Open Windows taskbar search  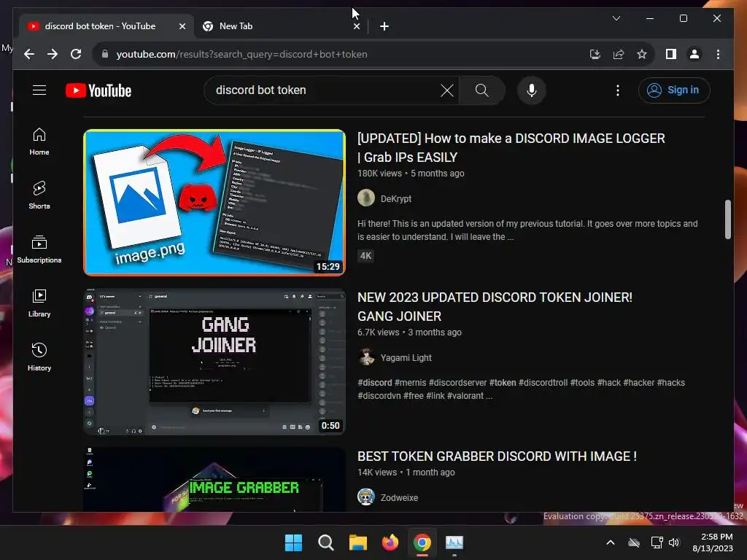pyautogui.click(x=326, y=542)
